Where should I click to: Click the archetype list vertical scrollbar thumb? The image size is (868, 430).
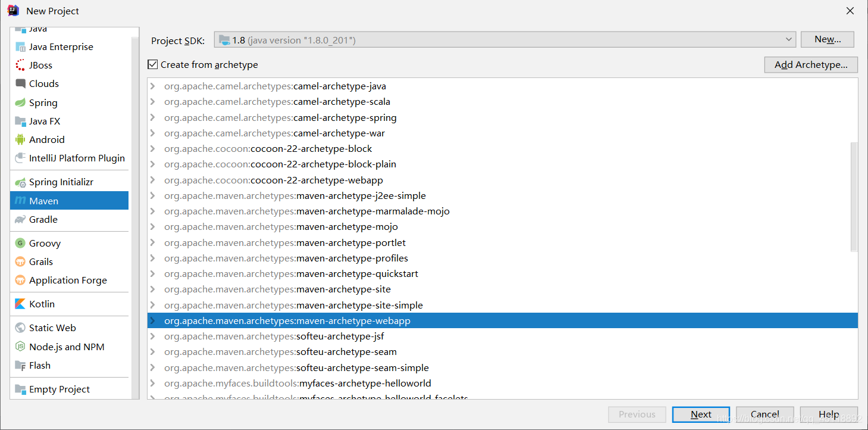pos(854,197)
